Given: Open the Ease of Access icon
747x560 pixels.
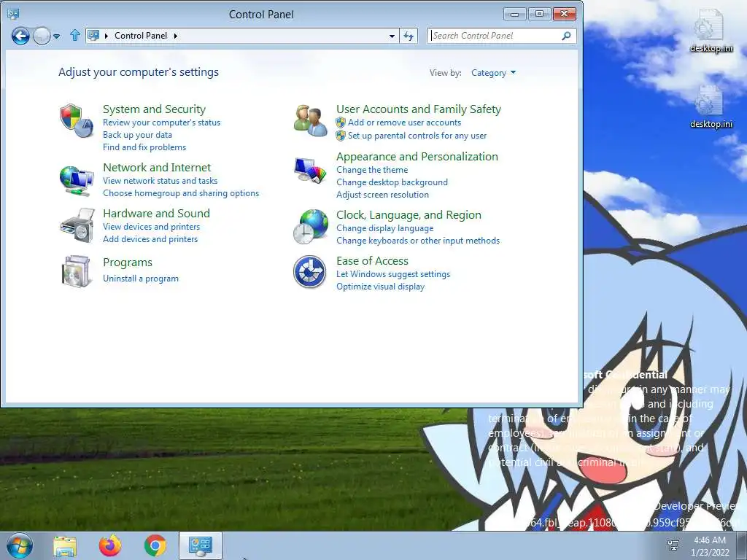Looking at the screenshot, I should coord(309,272).
